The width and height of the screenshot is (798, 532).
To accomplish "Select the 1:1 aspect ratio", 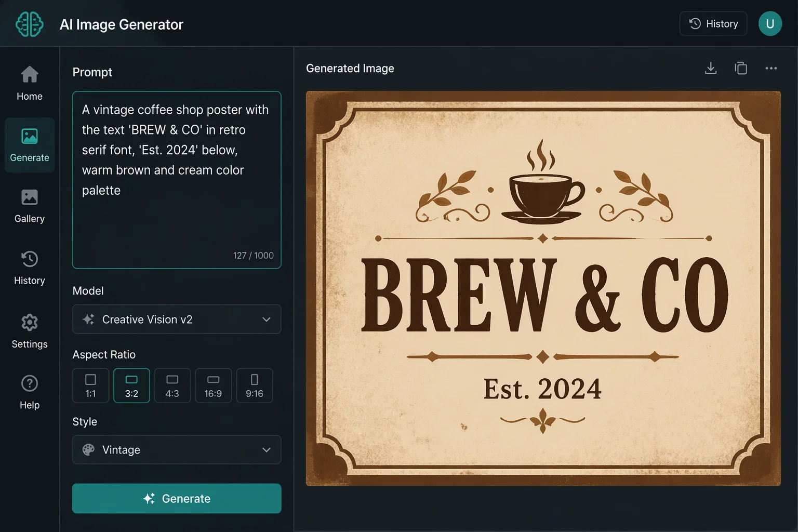I will click(90, 385).
